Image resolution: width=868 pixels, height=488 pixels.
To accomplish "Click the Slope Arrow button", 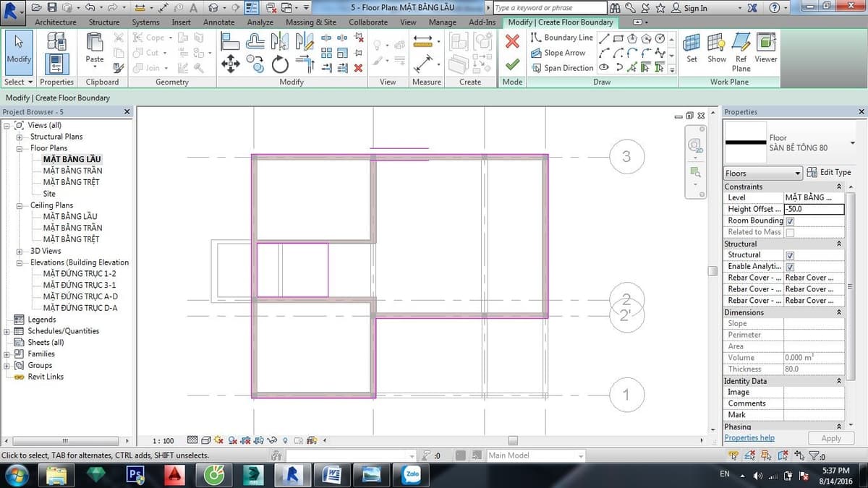I will [x=558, y=53].
